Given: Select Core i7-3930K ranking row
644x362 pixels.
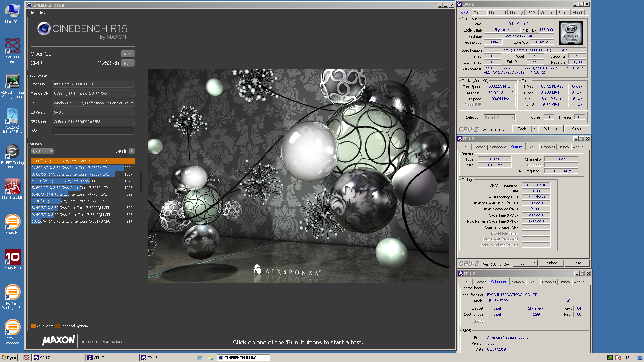Looking at the screenshot, I should point(82,188).
